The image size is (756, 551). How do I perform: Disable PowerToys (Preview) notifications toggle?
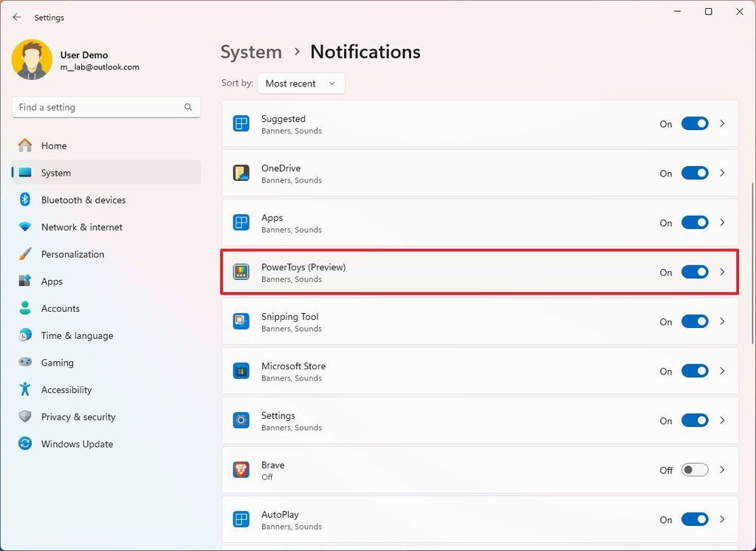click(x=694, y=272)
